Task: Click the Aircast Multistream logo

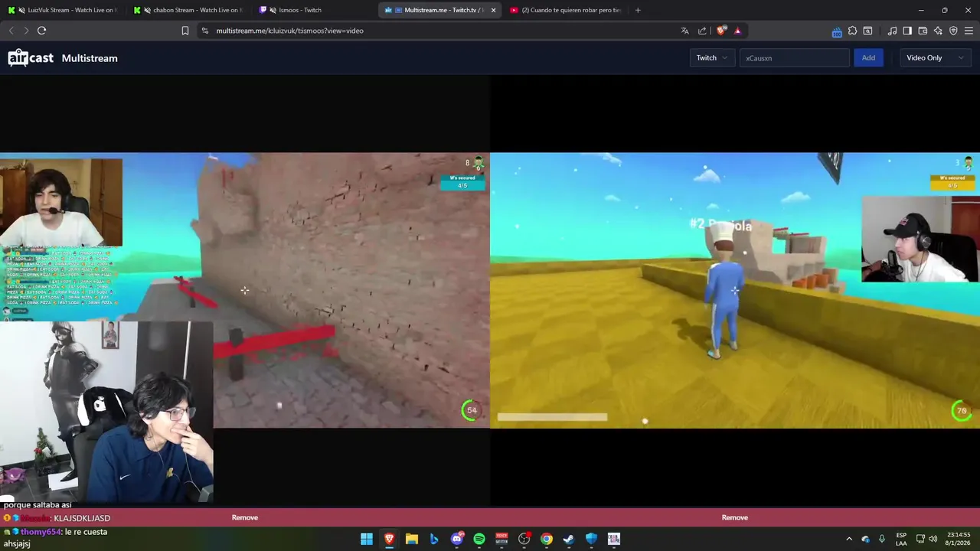Action: click(x=63, y=58)
